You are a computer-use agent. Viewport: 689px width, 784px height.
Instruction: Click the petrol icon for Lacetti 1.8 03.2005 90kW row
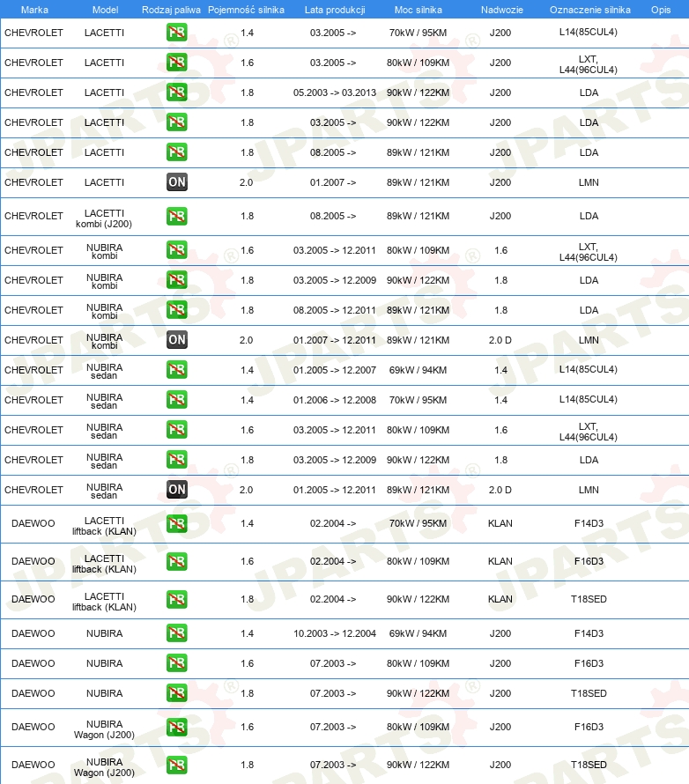point(177,122)
